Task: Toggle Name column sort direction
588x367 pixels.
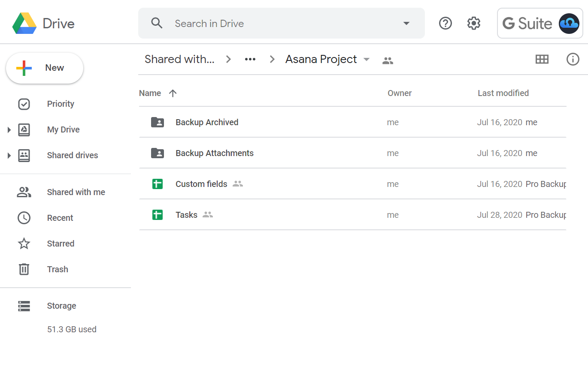Action: (173, 93)
